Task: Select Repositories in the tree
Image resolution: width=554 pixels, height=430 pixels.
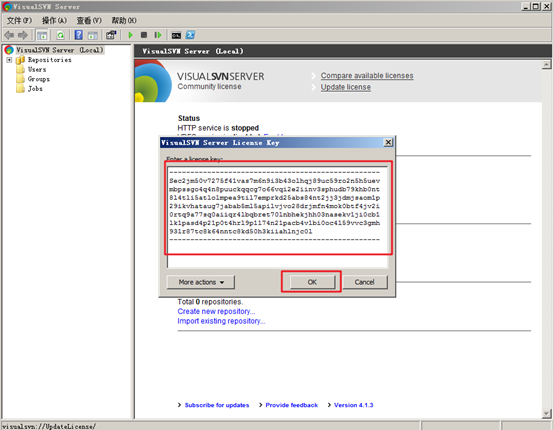Action: coord(49,60)
